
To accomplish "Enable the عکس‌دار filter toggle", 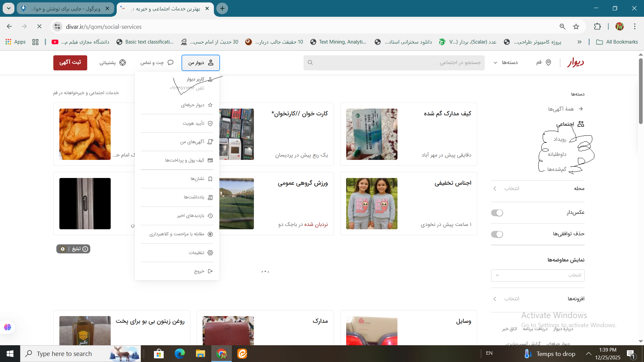I will pos(497,213).
